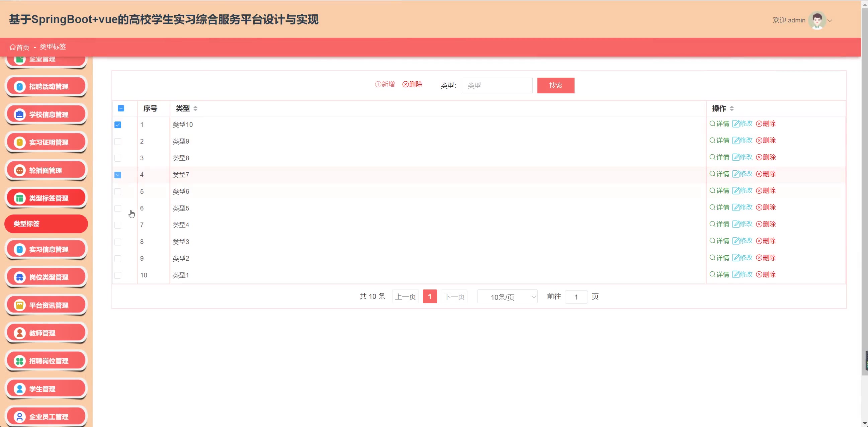Click the 搜索 button
This screenshot has width=868, height=427.
click(555, 86)
